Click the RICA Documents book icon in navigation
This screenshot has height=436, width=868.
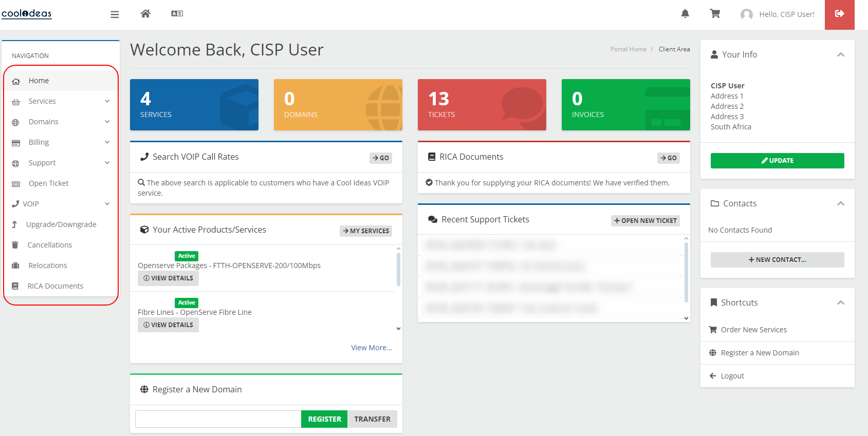[15, 286]
